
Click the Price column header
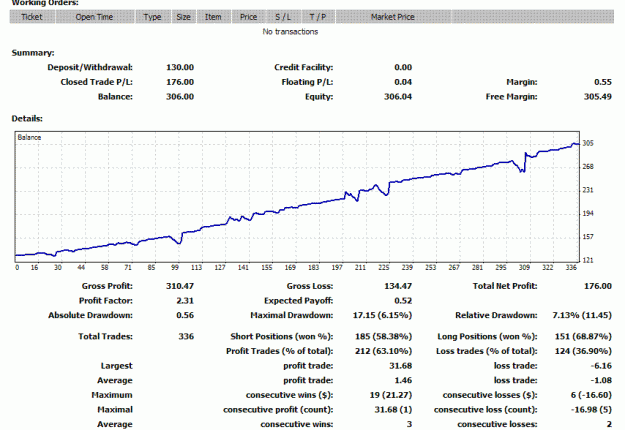click(248, 17)
